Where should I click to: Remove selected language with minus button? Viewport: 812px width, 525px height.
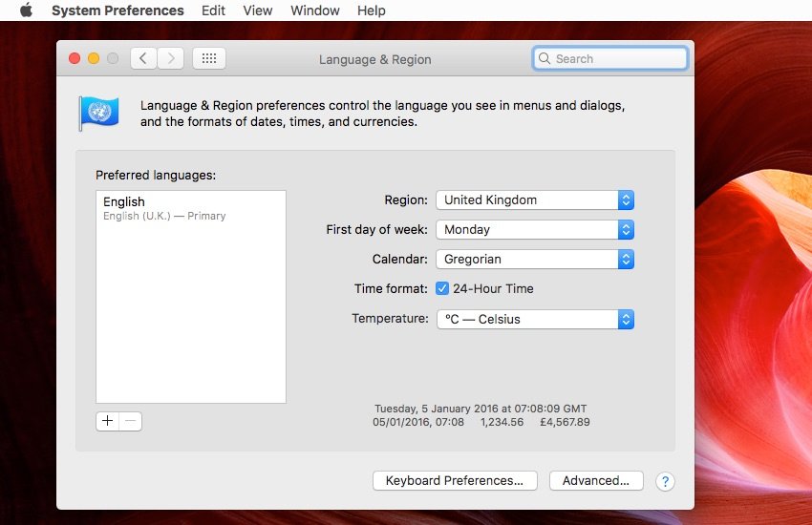tap(131, 421)
